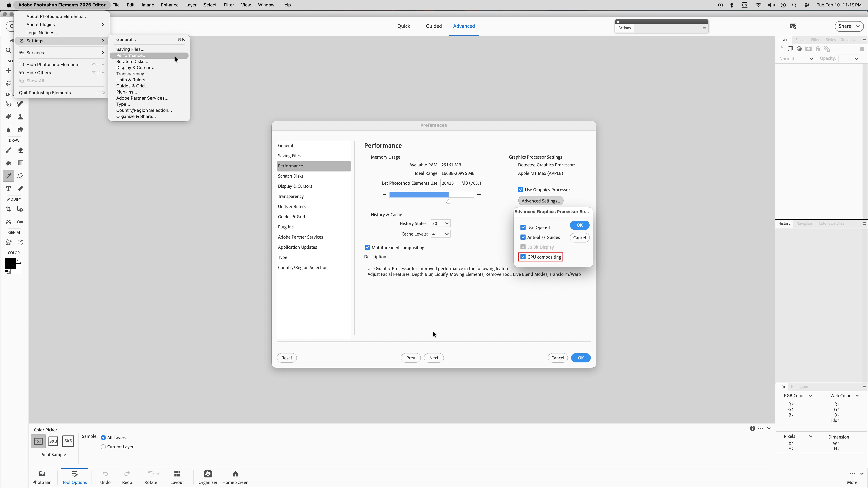Disable Multithreaded compositing checkbox
The width and height of the screenshot is (868, 488).
coord(367,248)
